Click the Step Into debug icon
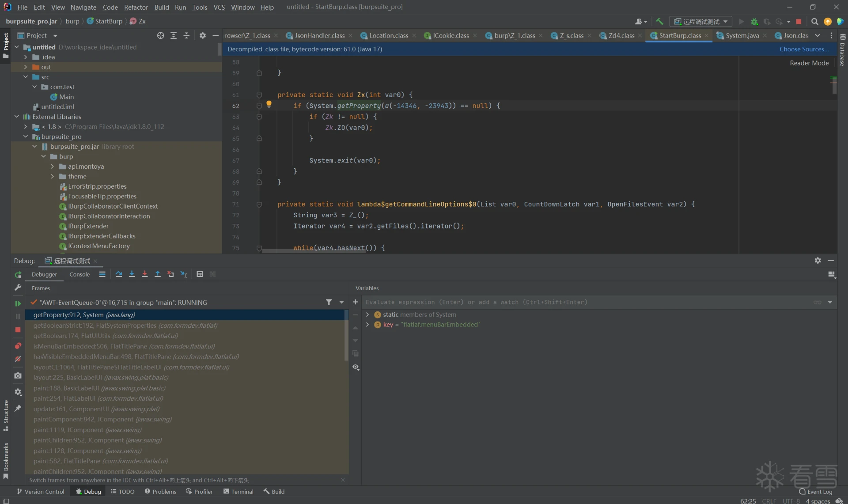 pos(132,274)
